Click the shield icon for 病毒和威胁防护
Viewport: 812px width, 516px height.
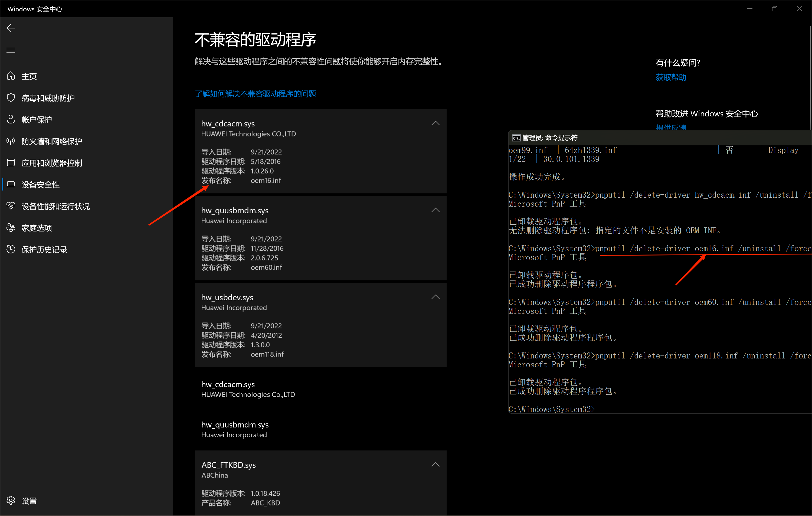click(x=11, y=98)
